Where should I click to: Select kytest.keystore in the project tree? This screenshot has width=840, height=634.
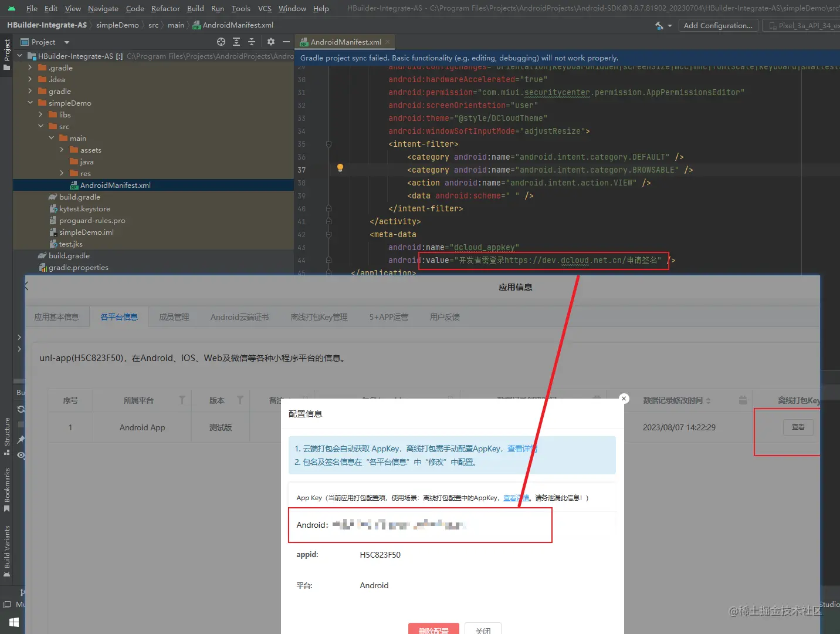pos(84,208)
